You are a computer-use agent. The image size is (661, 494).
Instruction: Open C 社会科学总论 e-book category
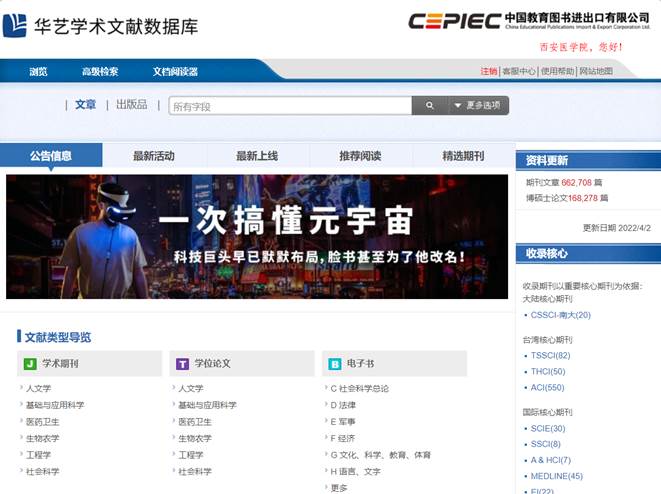pos(360,388)
